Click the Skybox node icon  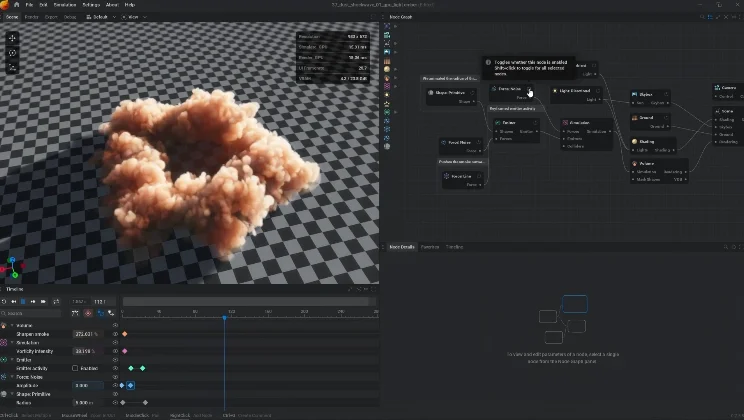634,94
